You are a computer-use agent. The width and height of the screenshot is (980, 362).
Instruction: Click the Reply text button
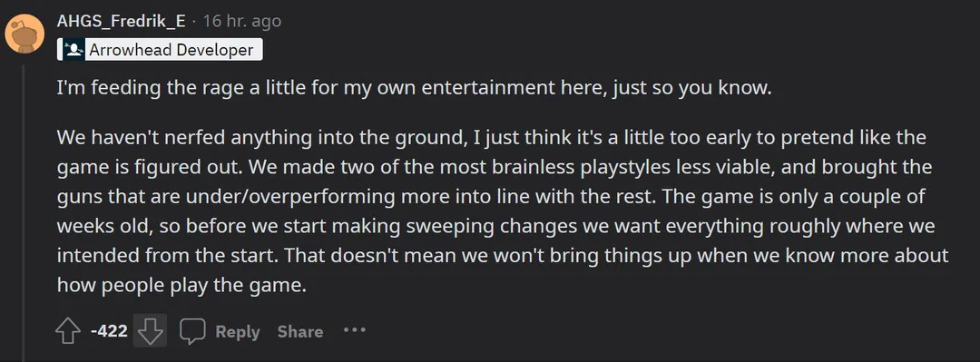(238, 331)
